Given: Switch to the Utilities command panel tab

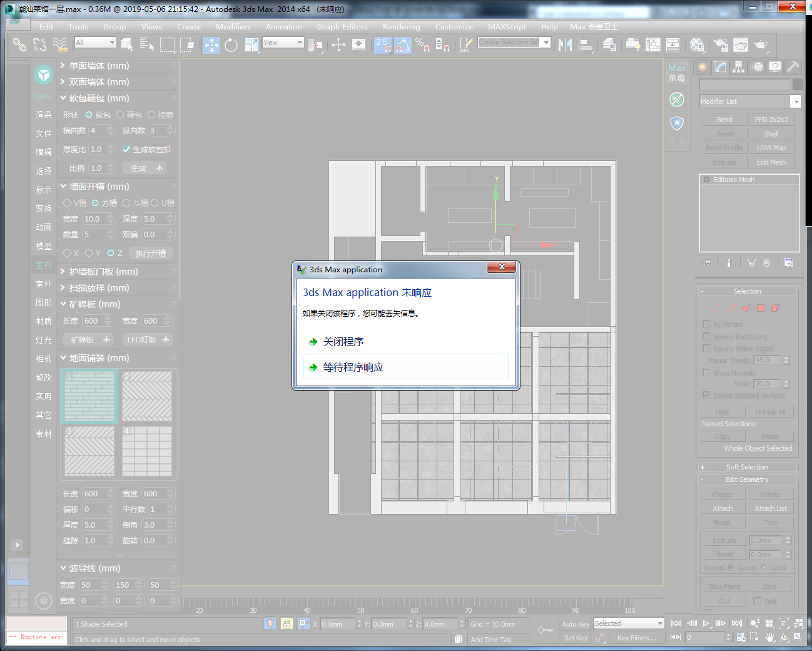Looking at the screenshot, I should [x=793, y=67].
